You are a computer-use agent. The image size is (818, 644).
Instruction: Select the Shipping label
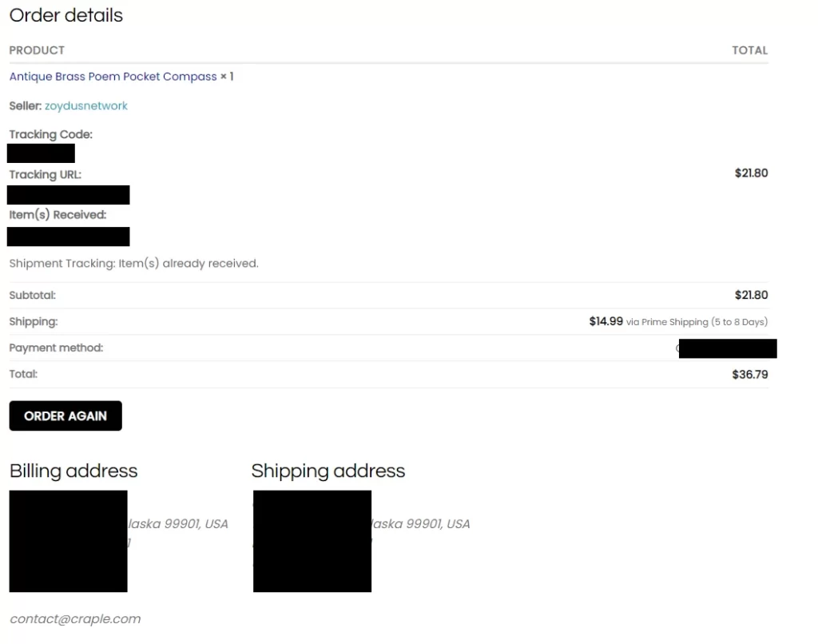(34, 322)
